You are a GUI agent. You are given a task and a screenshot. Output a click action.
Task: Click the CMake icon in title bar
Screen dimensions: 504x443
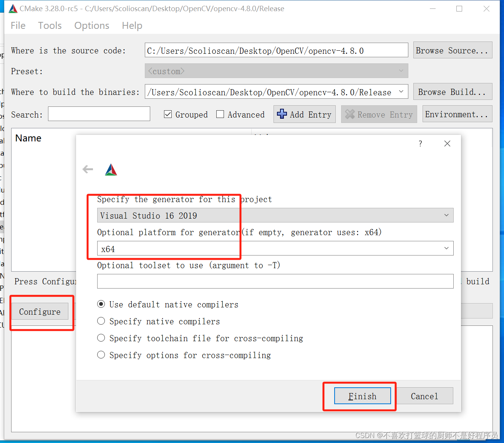[x=13, y=8]
